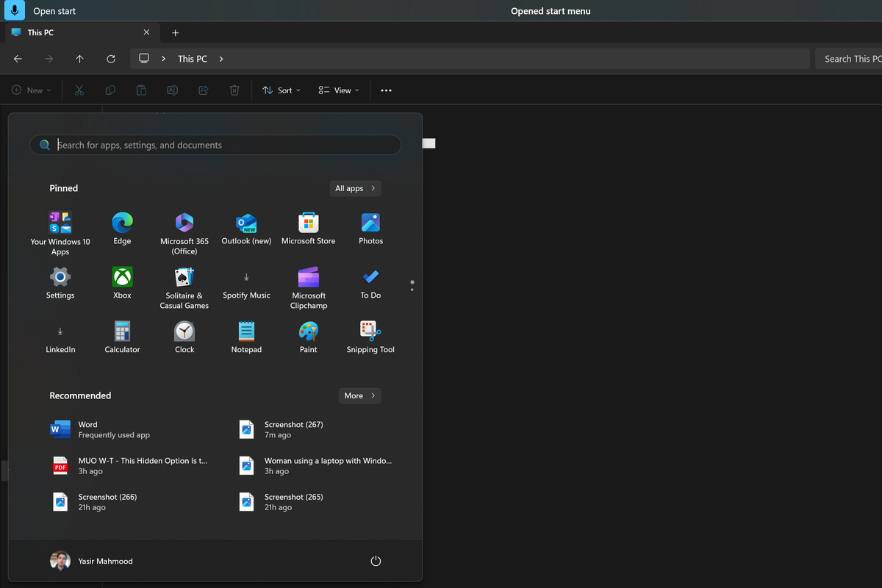Open Microsoft 365 (Office) app
882x588 pixels.
[184, 234]
